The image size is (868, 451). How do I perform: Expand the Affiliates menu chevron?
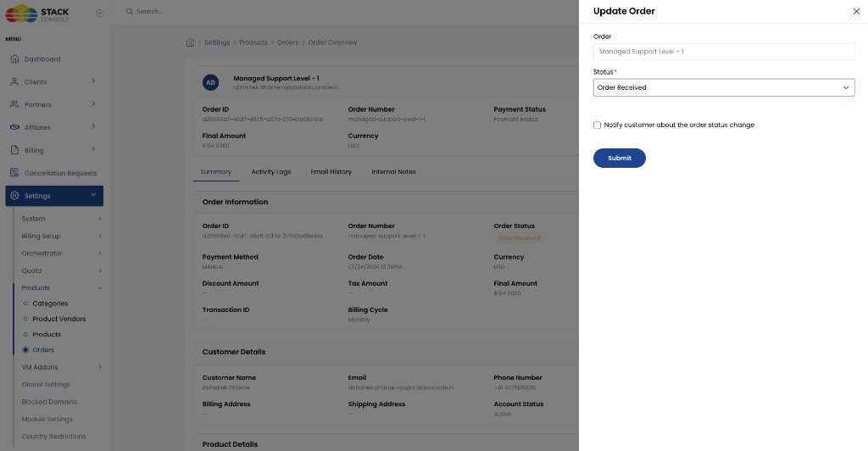click(93, 126)
